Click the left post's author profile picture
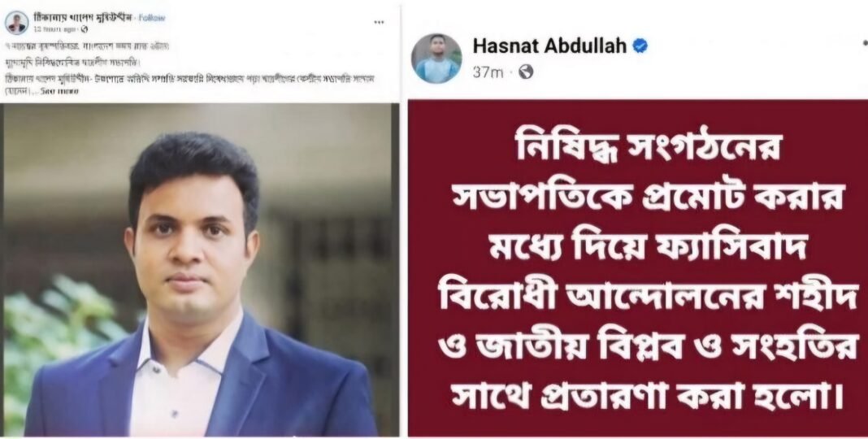Image resolution: width=868 pixels, height=439 pixels. [16, 22]
